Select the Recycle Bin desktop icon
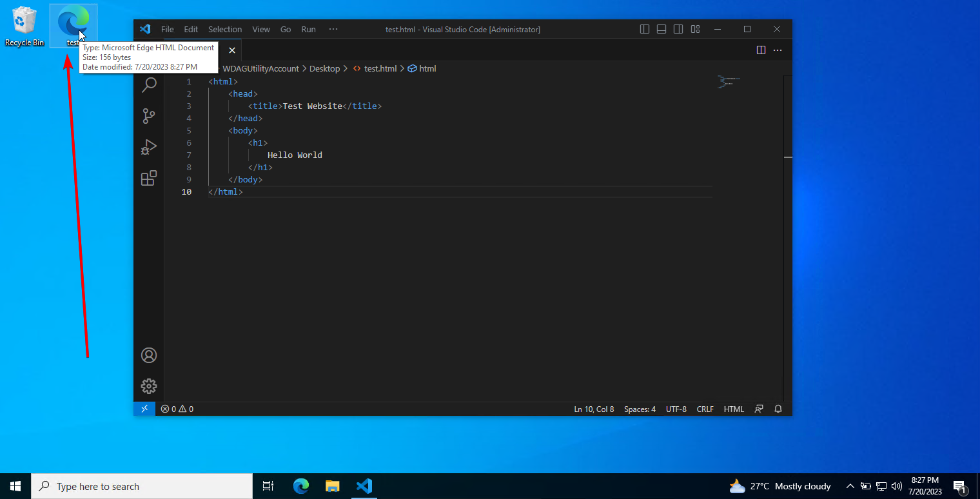The width and height of the screenshot is (980, 499). tap(24, 26)
